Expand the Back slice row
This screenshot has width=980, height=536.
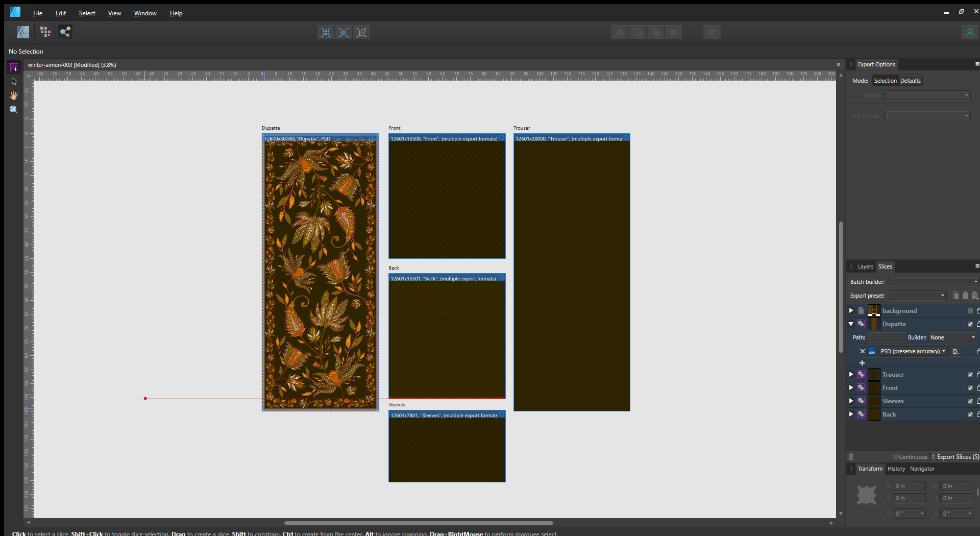point(851,414)
